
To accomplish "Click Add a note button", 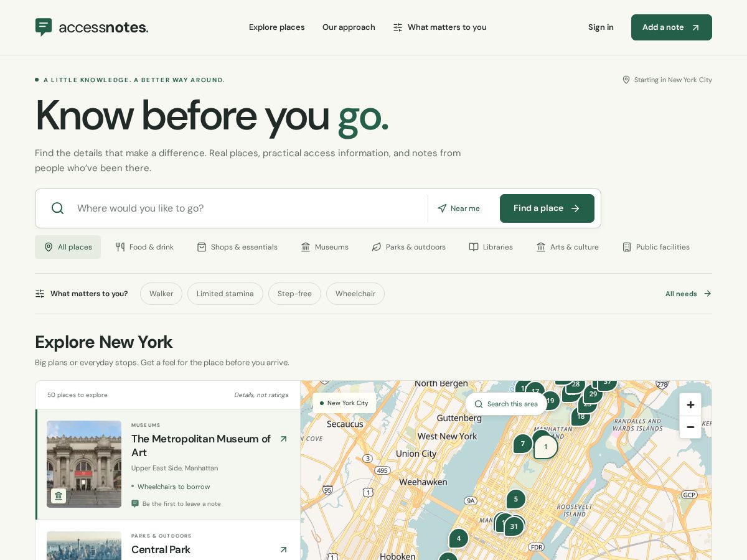I will coord(672,27).
